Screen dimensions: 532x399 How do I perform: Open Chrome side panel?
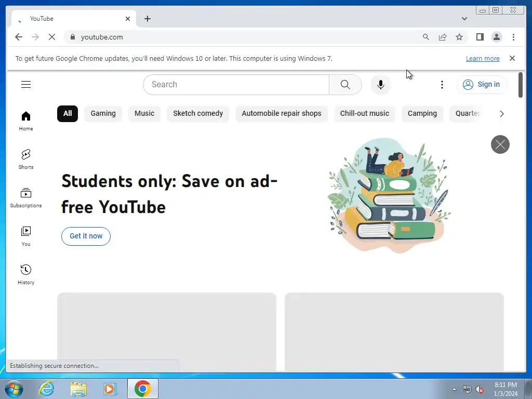480,37
